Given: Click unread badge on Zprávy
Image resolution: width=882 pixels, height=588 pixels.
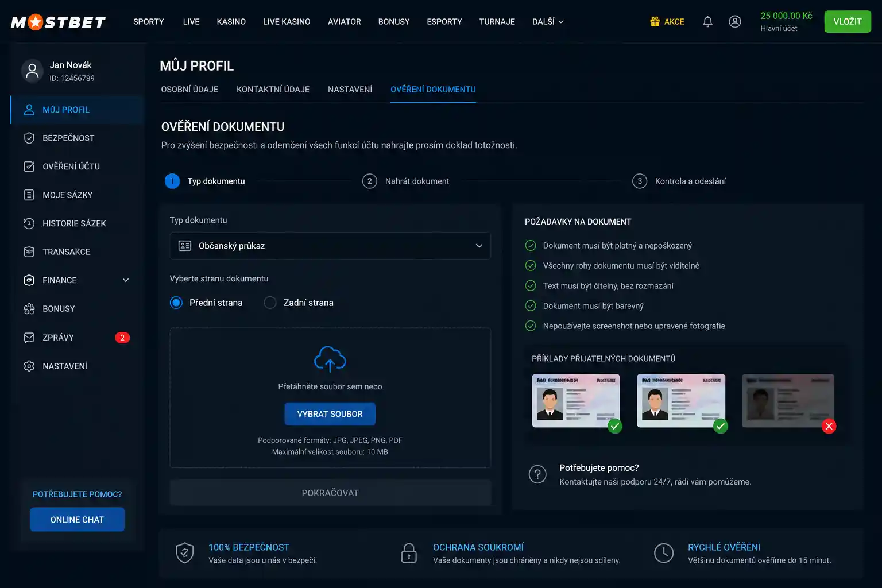Looking at the screenshot, I should click(x=122, y=338).
